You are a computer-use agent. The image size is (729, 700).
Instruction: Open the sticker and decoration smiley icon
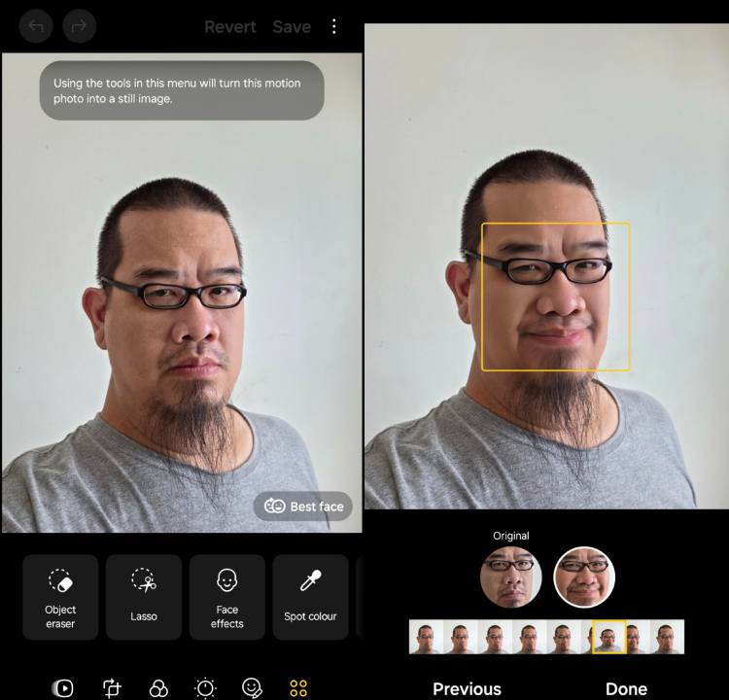click(252, 688)
